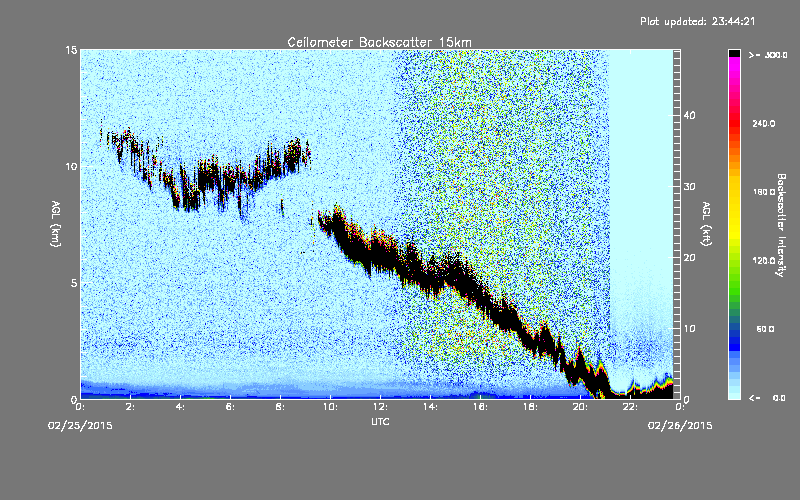Screen dimensions: 800x500
Task: Click the 'AGL (km)' left axis label
Action: tap(56, 223)
